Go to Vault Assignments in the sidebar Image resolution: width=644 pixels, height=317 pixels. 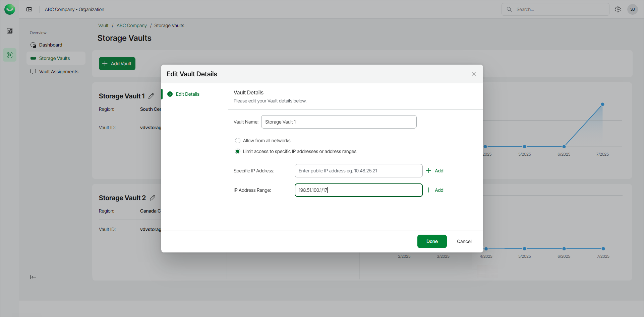pos(59,72)
